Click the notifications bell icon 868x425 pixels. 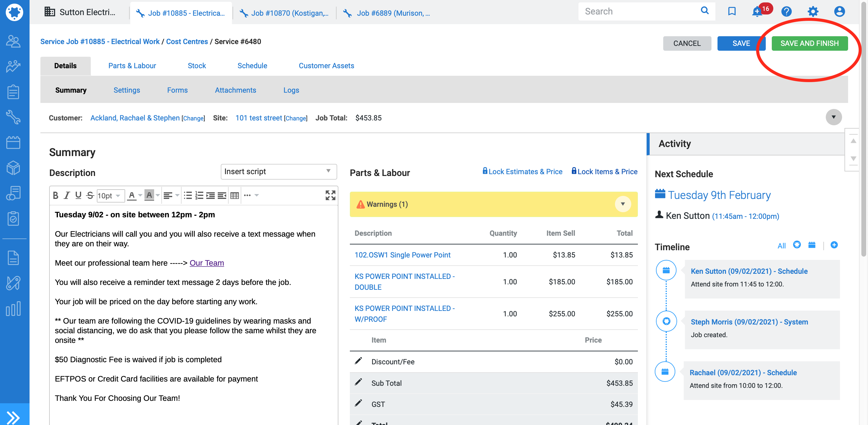757,12
